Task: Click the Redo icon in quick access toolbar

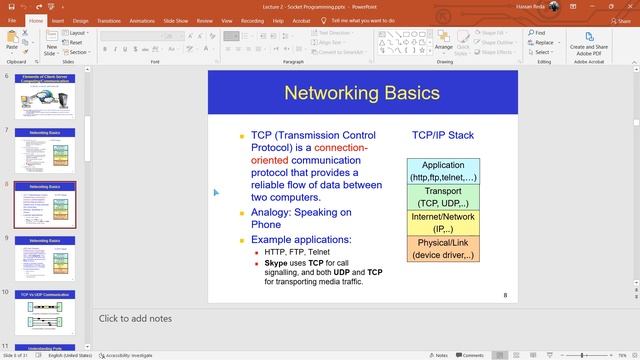Action: pyautogui.click(x=39, y=7)
